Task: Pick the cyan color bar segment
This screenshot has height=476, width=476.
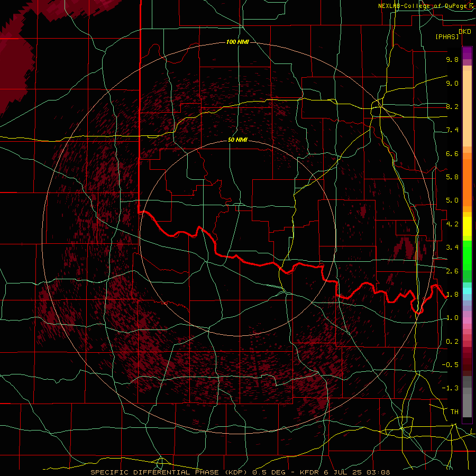Action: click(x=467, y=291)
